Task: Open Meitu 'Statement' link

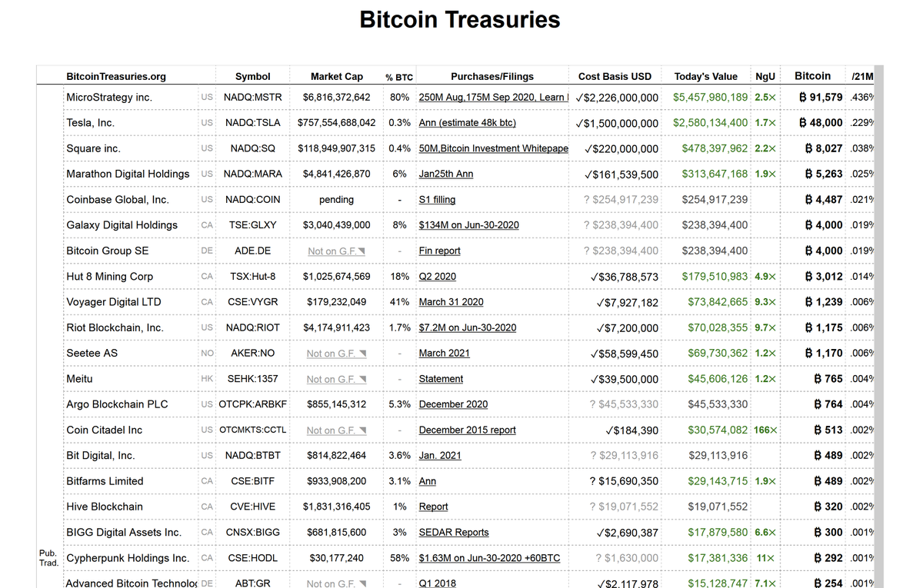Action: (441, 379)
